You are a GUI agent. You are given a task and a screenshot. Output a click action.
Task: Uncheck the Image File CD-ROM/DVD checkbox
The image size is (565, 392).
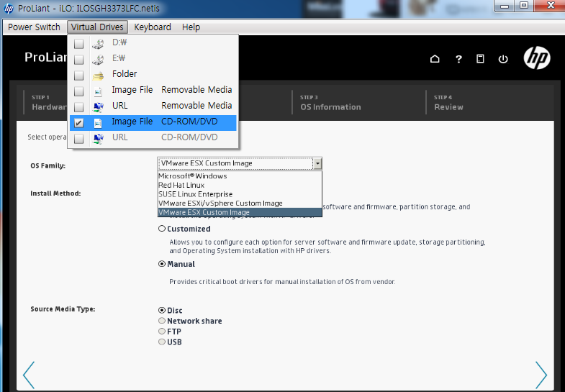(78, 123)
